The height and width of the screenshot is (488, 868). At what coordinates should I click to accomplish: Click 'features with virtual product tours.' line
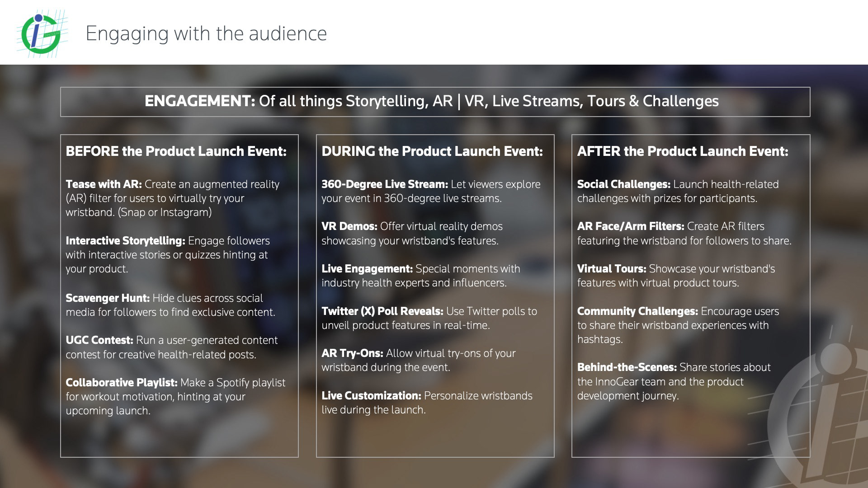[658, 283]
